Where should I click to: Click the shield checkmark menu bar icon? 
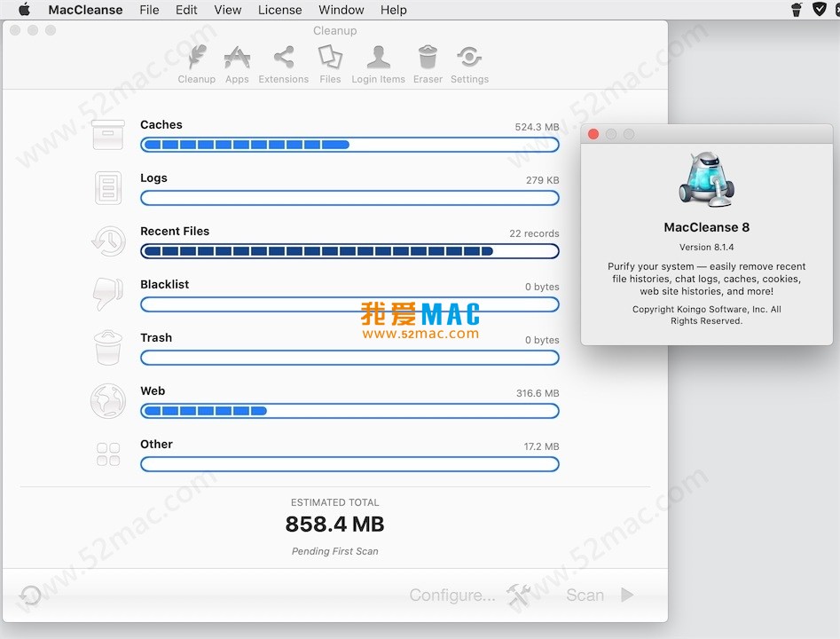click(819, 9)
